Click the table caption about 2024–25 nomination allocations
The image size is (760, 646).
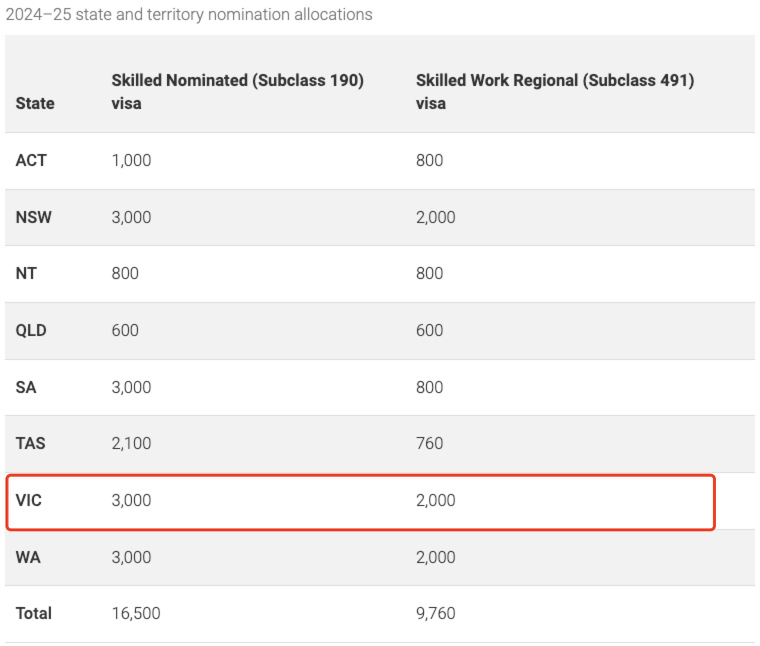click(189, 15)
